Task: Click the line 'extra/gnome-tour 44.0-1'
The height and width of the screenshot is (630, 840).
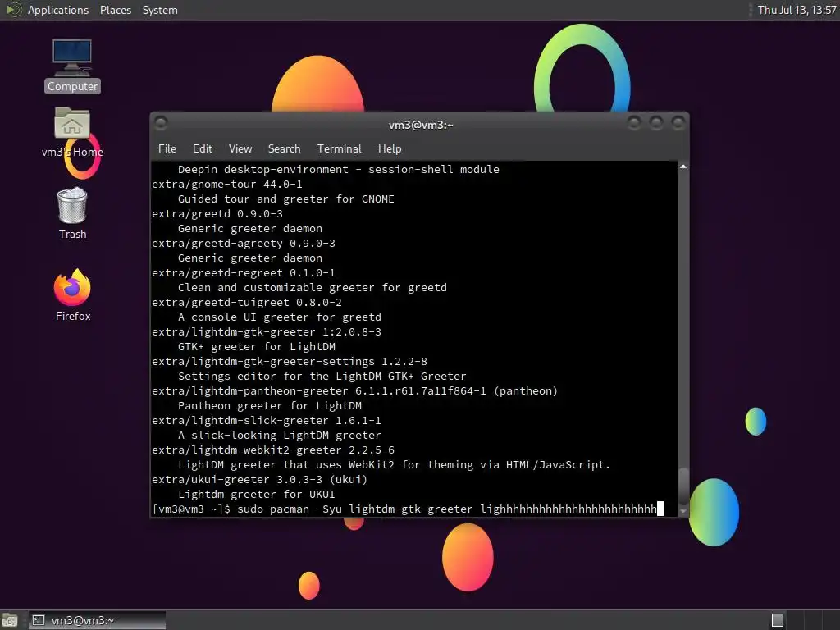Action: click(227, 185)
